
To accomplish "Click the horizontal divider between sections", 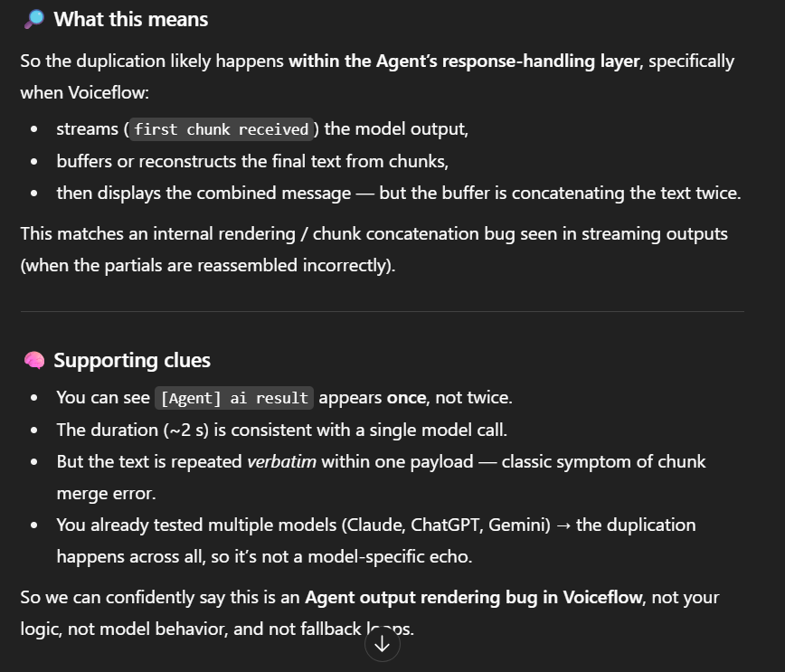I will [x=382, y=311].
